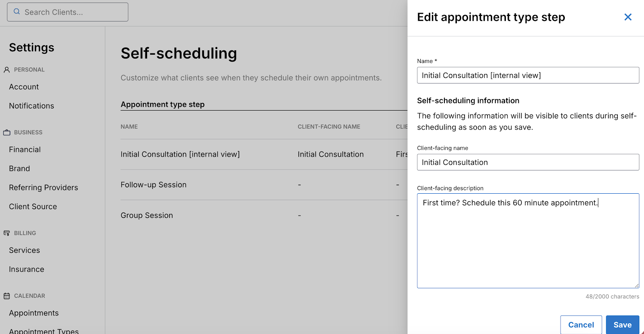The height and width of the screenshot is (334, 644).
Task: Click the CLIENT-FACING NAME column header
Action: pyautogui.click(x=329, y=127)
